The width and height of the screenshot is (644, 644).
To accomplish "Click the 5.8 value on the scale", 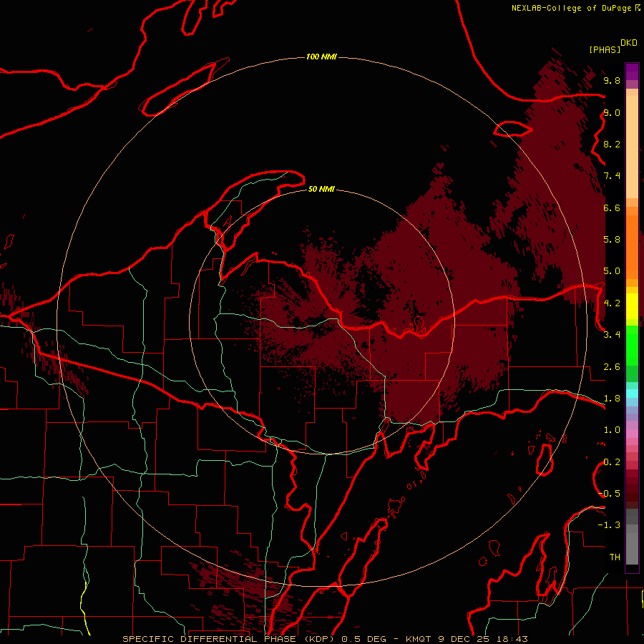I will [612, 239].
